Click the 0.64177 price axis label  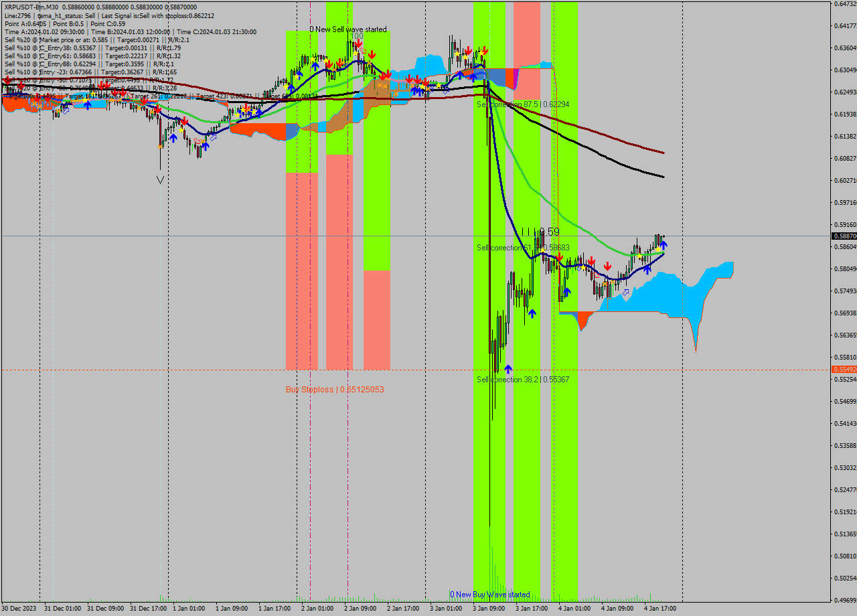click(845, 26)
